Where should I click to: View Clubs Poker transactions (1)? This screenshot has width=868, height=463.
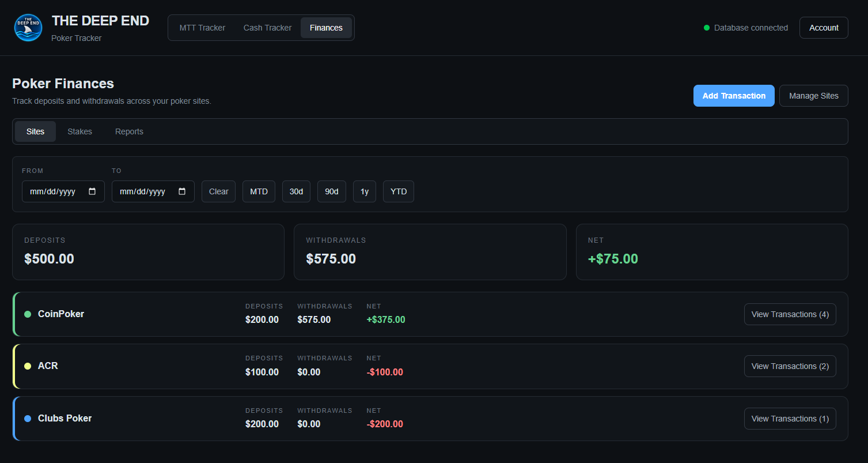[790, 419]
